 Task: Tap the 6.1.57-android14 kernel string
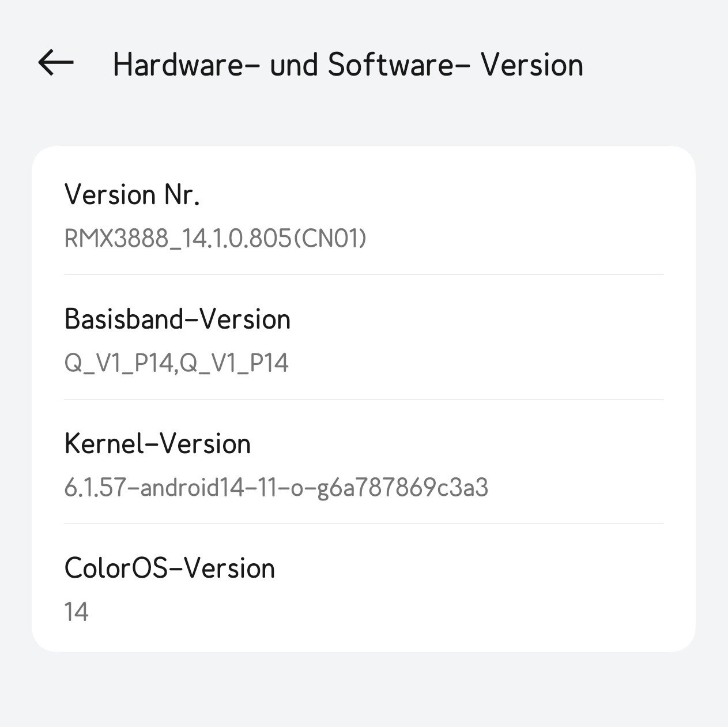[x=276, y=488]
